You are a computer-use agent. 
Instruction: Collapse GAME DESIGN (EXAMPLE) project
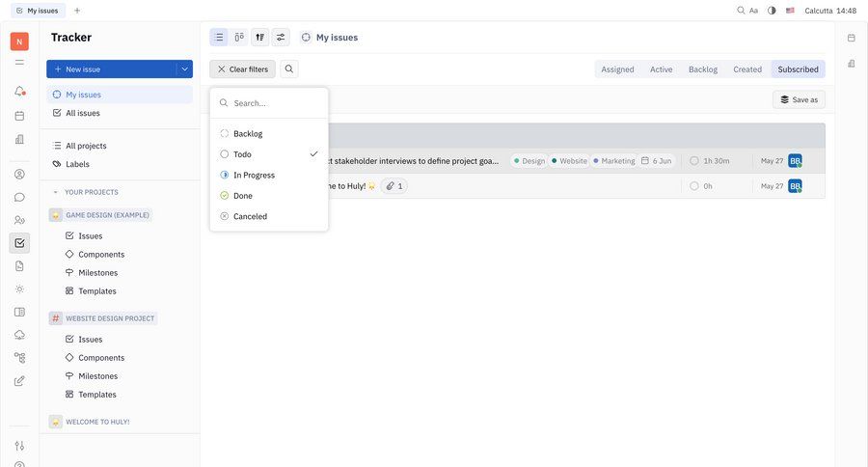click(100, 215)
